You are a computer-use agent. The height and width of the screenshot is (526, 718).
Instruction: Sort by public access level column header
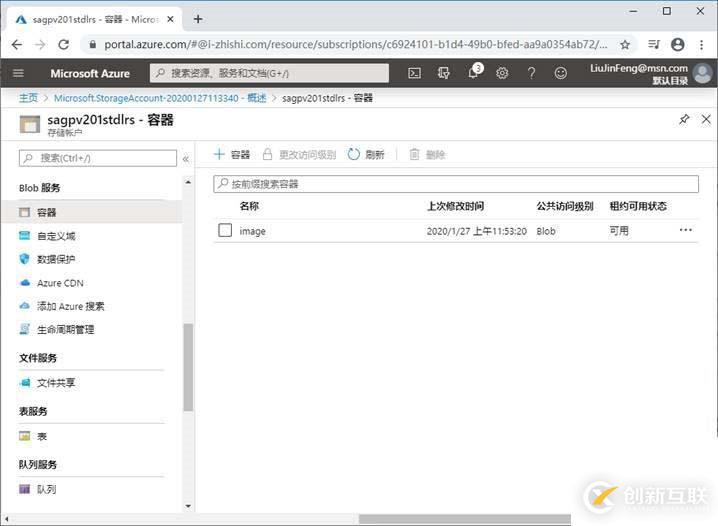tap(565, 206)
